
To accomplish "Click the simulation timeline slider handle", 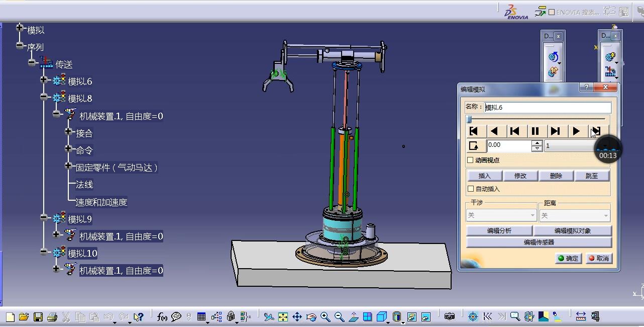I will [469, 119].
